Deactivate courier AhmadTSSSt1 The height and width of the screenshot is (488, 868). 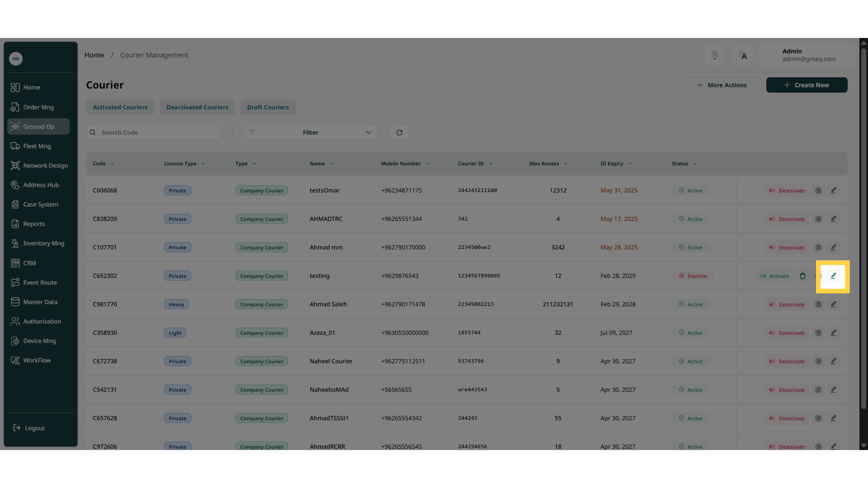click(x=787, y=418)
